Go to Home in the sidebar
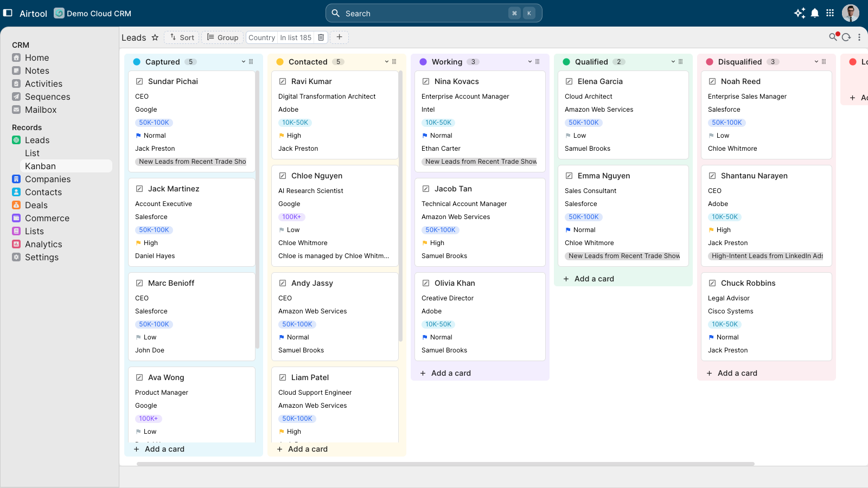This screenshot has height=488, width=868. tap(37, 57)
